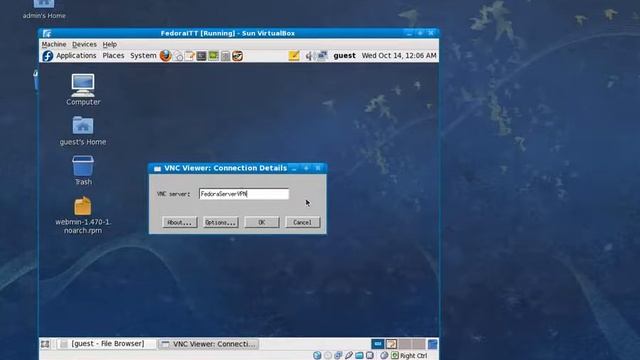Click the green system monitor panel icon
The height and width of the screenshot is (360, 640).
pyautogui.click(x=213, y=56)
